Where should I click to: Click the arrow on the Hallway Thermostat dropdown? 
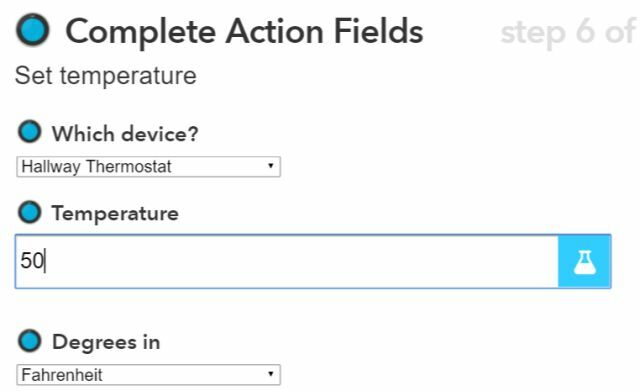pyautogui.click(x=270, y=166)
